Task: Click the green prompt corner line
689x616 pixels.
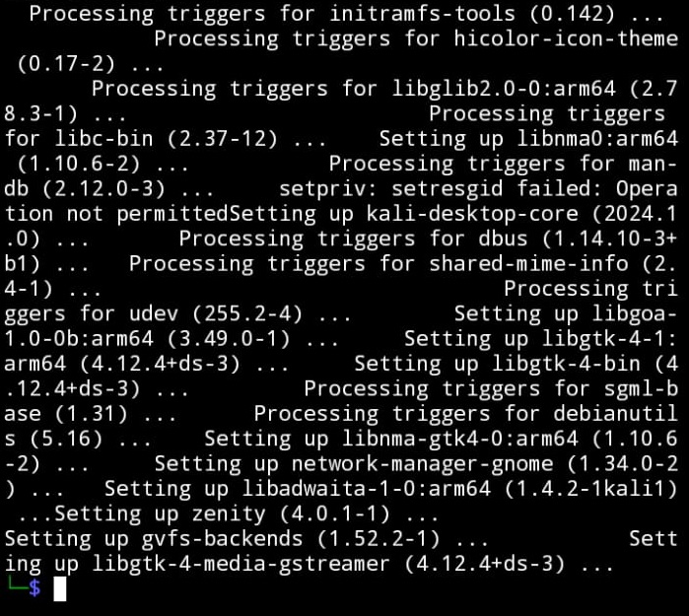Action: (x=16, y=583)
